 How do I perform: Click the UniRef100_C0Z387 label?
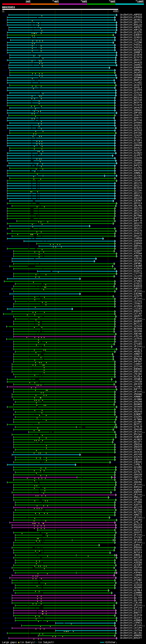[x=131, y=309]
